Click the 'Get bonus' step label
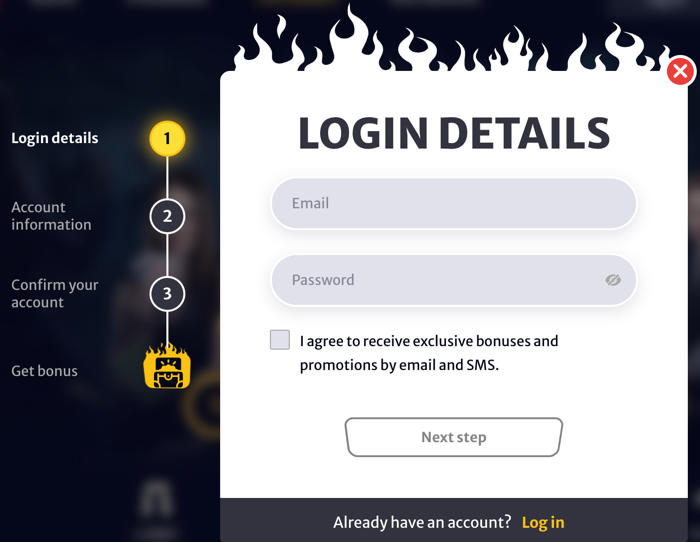700x542 pixels. (44, 371)
